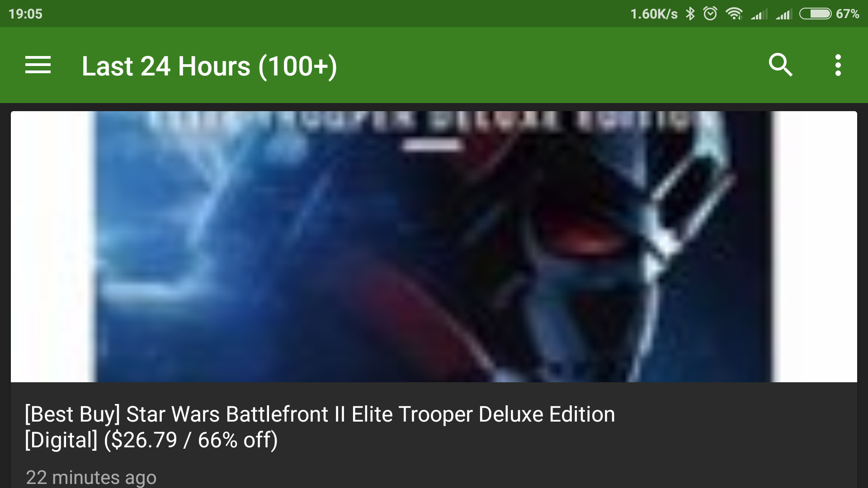This screenshot has height=488, width=868.
Task: Tap the Wi-Fi signal status icon
Action: pos(734,14)
